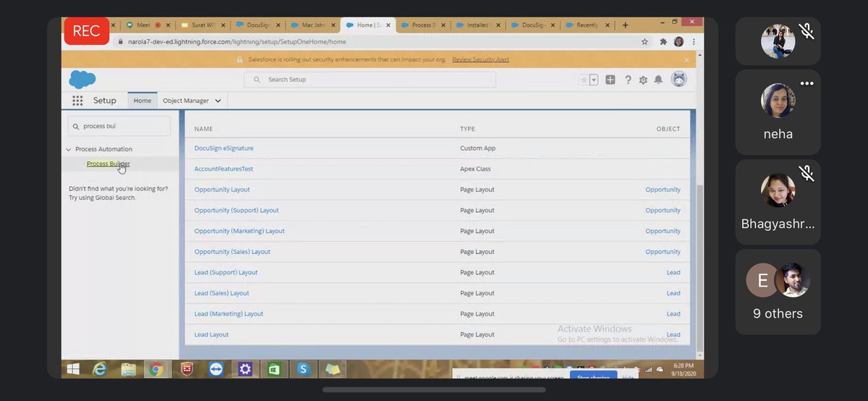Screen dimensions: 868x401
Task: Bookmark page with Chrome star icon
Action: point(644,42)
